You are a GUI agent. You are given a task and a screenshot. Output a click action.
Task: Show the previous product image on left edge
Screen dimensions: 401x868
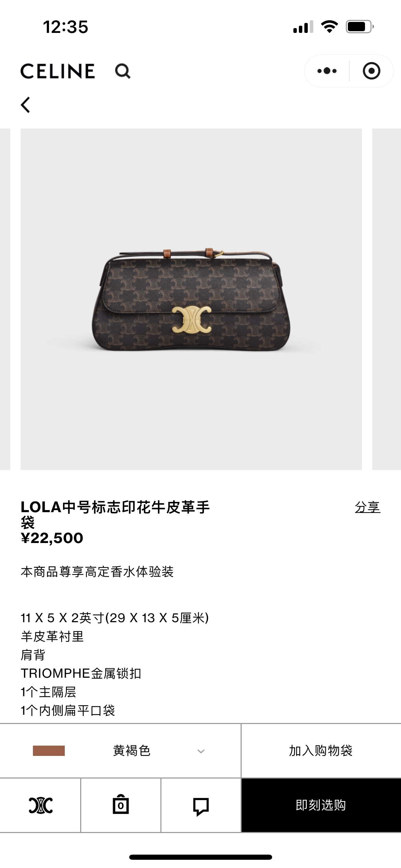point(5,299)
